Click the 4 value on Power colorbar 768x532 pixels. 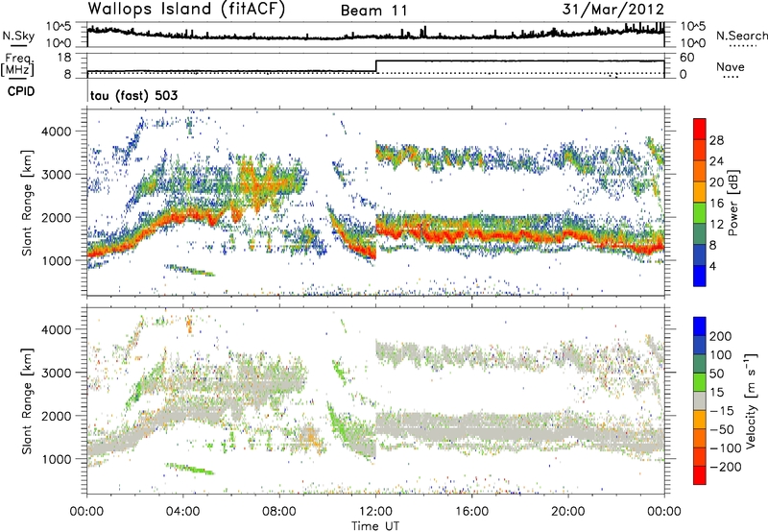[x=713, y=266]
